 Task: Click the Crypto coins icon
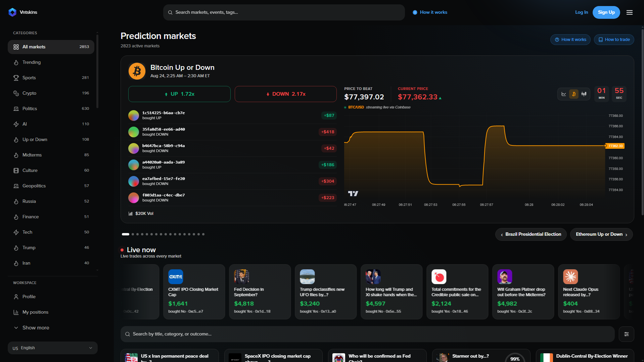pyautogui.click(x=16, y=93)
